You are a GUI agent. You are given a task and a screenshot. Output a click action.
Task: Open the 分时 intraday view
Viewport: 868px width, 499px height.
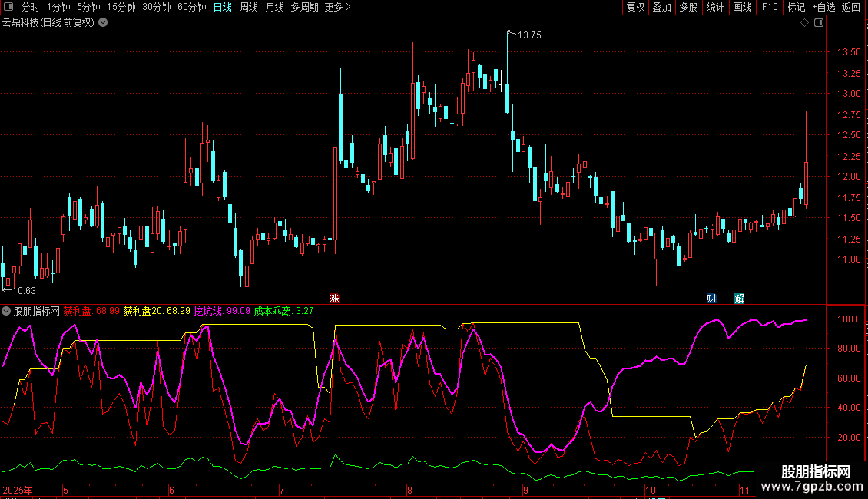point(30,7)
